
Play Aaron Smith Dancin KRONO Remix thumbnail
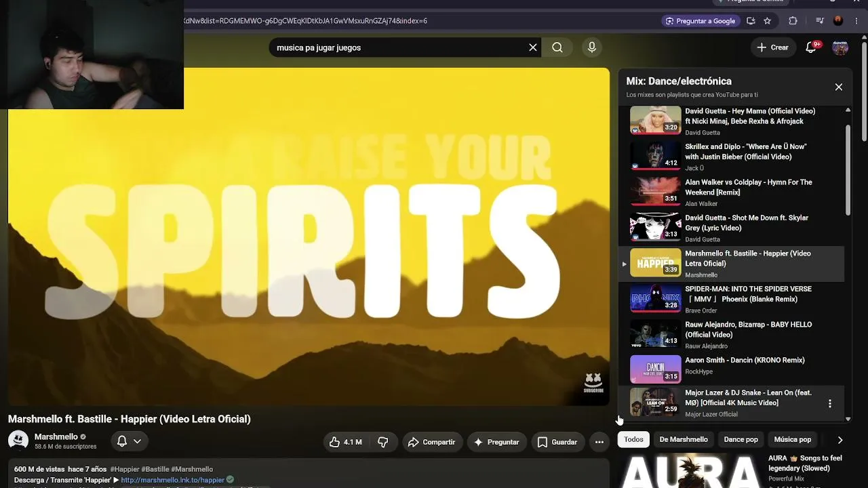656,369
